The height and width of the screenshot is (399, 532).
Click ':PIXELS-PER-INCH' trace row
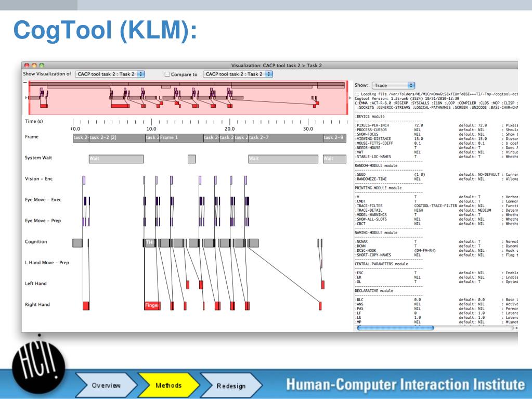(x=436, y=125)
